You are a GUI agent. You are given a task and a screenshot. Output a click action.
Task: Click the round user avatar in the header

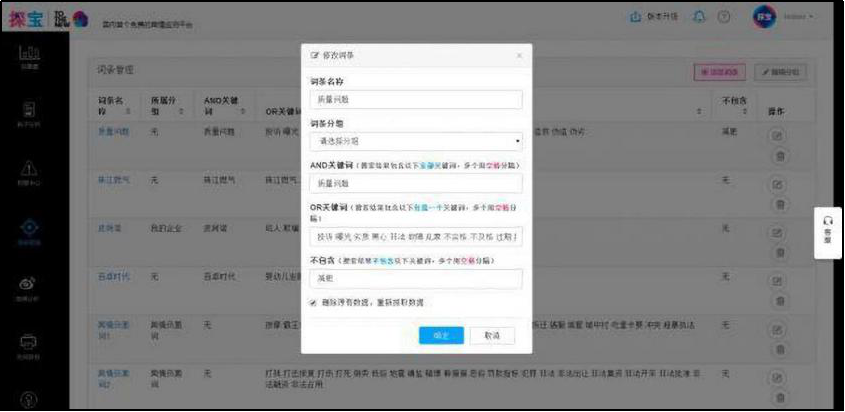coord(764,17)
